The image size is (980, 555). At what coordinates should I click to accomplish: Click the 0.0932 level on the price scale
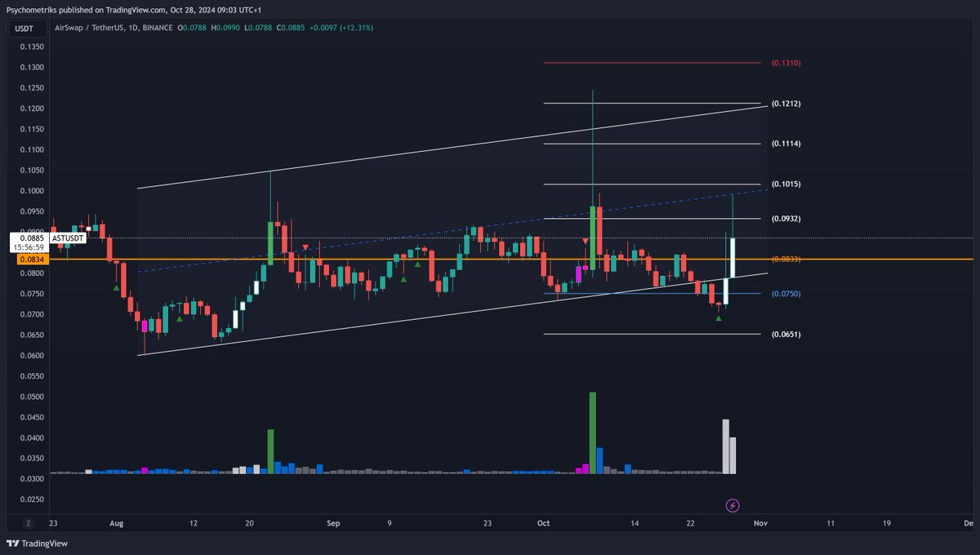(786, 218)
